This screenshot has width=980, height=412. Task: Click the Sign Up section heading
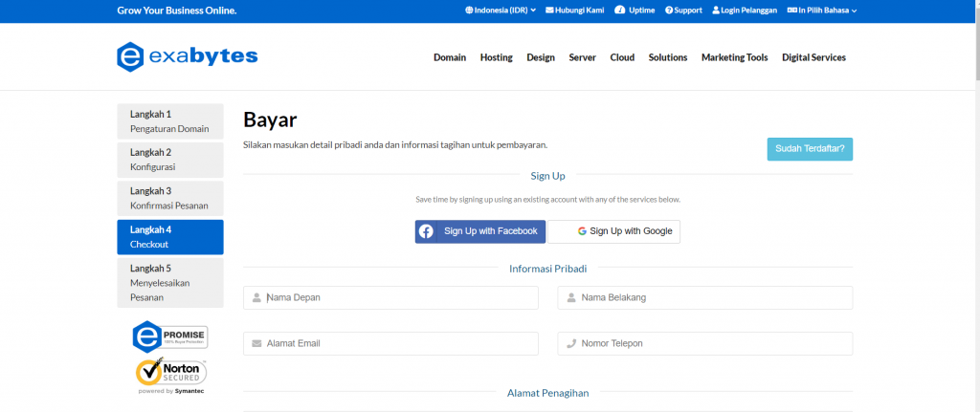click(548, 176)
